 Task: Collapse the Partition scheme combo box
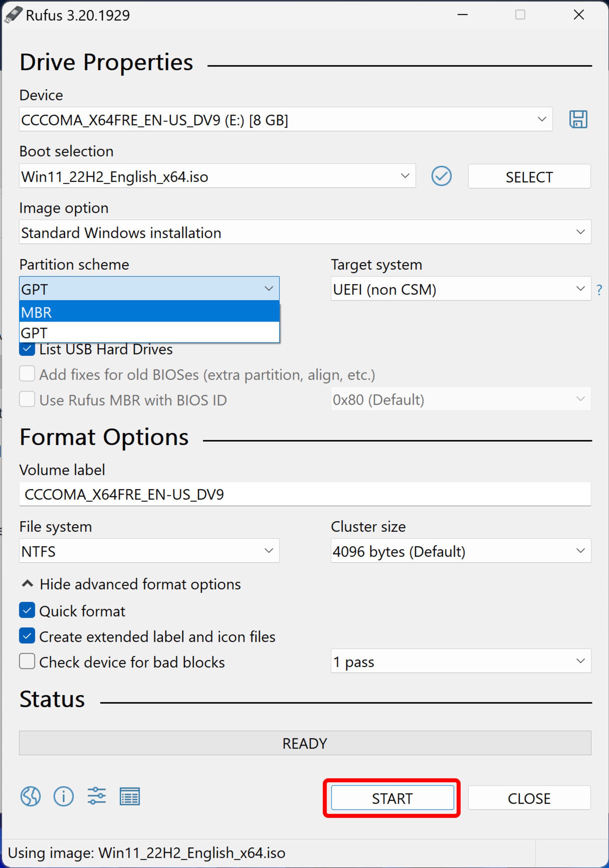coord(149,289)
